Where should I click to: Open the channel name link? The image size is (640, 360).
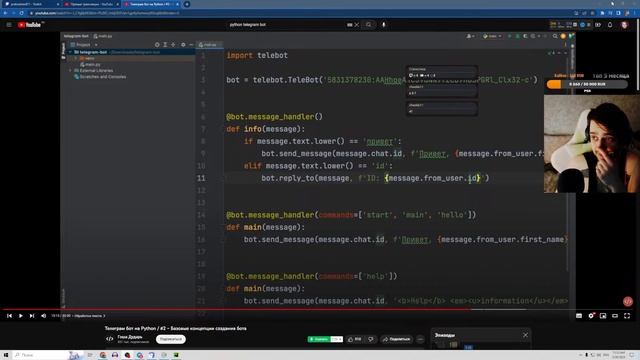[130, 337]
